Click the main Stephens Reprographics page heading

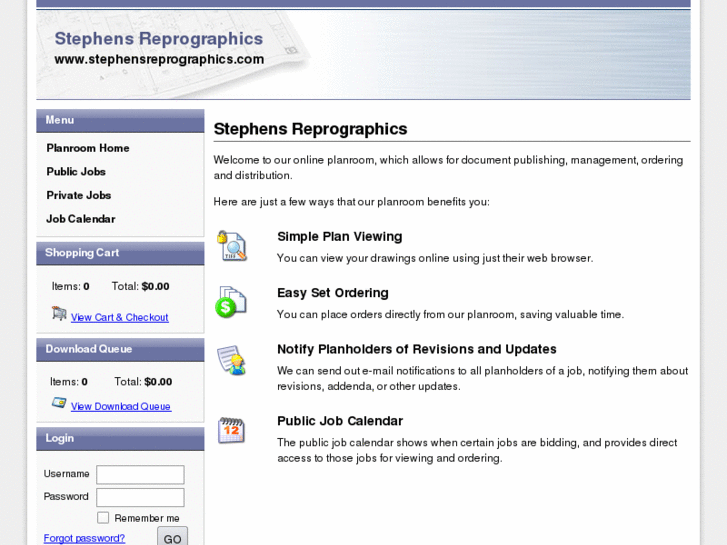[x=310, y=129]
